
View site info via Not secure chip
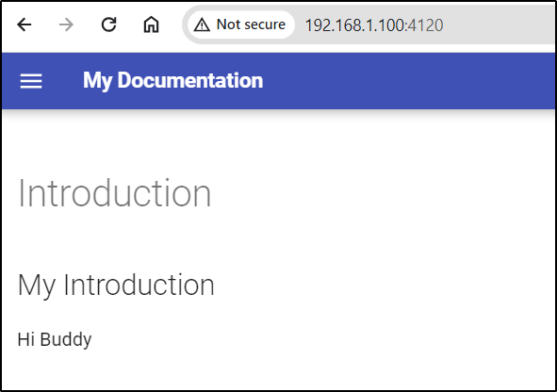tap(241, 24)
